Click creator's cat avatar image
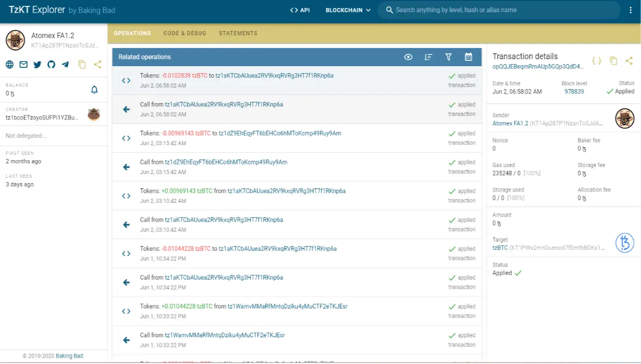This screenshot has width=641, height=364. [x=95, y=114]
